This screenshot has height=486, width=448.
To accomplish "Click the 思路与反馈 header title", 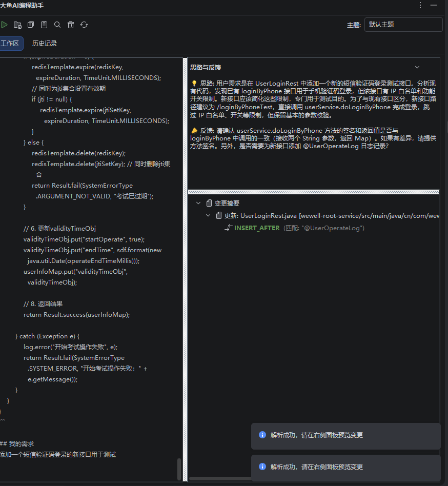I will [x=206, y=68].
